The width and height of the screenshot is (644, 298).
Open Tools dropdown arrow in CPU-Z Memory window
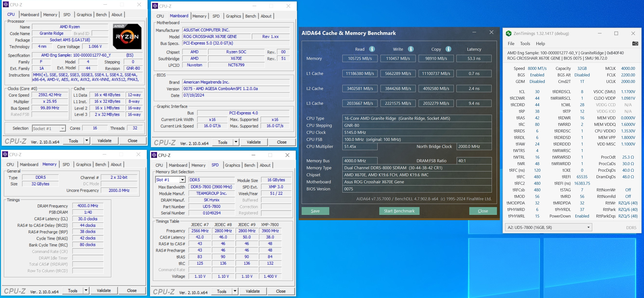pyautogui.click(x=86, y=290)
